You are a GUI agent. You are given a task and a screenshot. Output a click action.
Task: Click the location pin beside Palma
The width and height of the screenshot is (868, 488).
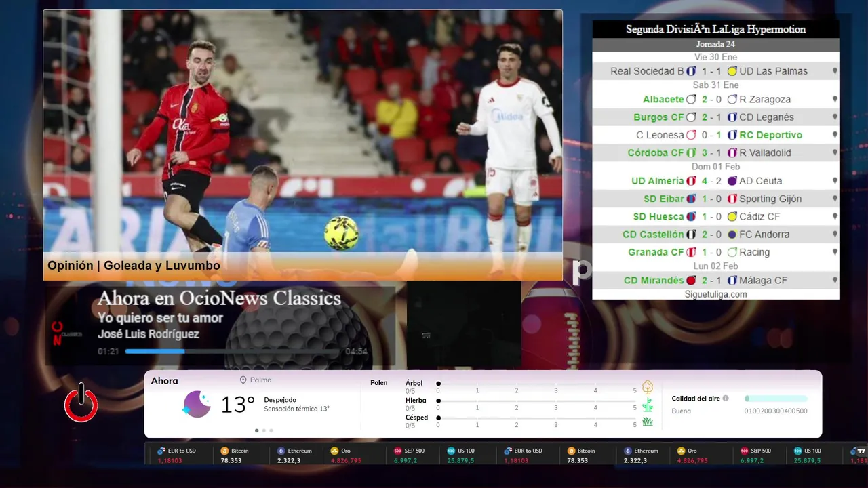pyautogui.click(x=243, y=380)
